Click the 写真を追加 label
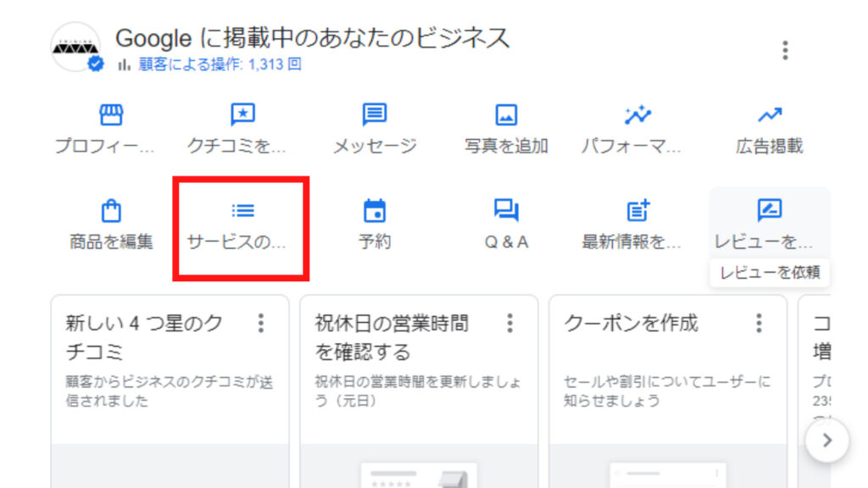The image size is (868, 488). pyautogui.click(x=506, y=146)
